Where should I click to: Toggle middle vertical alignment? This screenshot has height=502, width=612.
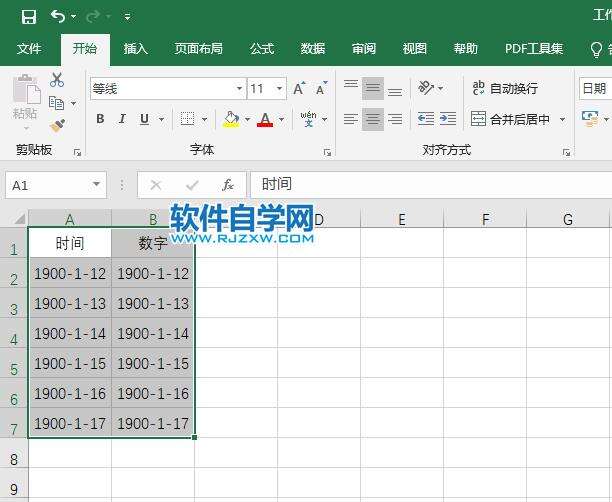(x=373, y=89)
